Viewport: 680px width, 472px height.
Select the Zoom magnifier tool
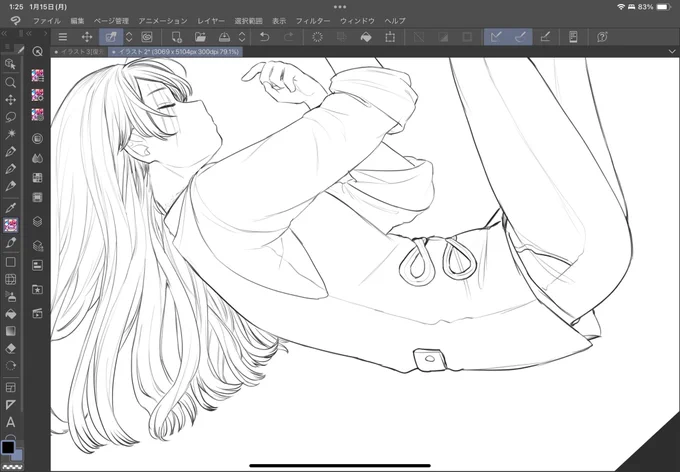10,82
